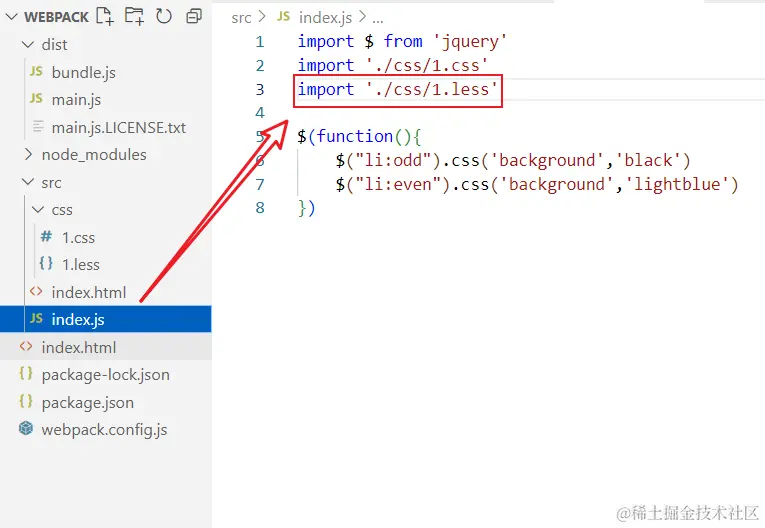Select the node_modules folder name
765x528 pixels.
pyautogui.click(x=94, y=155)
